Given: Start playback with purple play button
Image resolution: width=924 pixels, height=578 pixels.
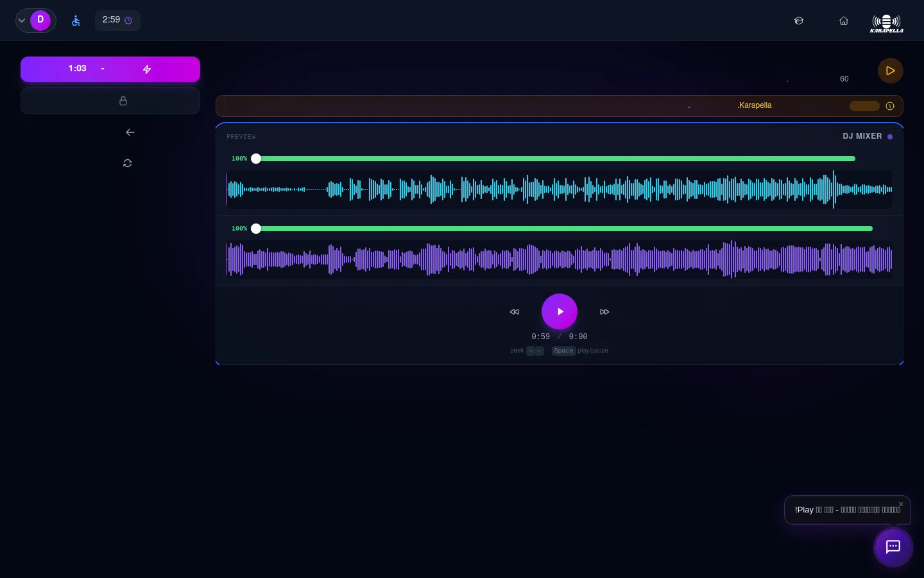Looking at the screenshot, I should pos(560,311).
